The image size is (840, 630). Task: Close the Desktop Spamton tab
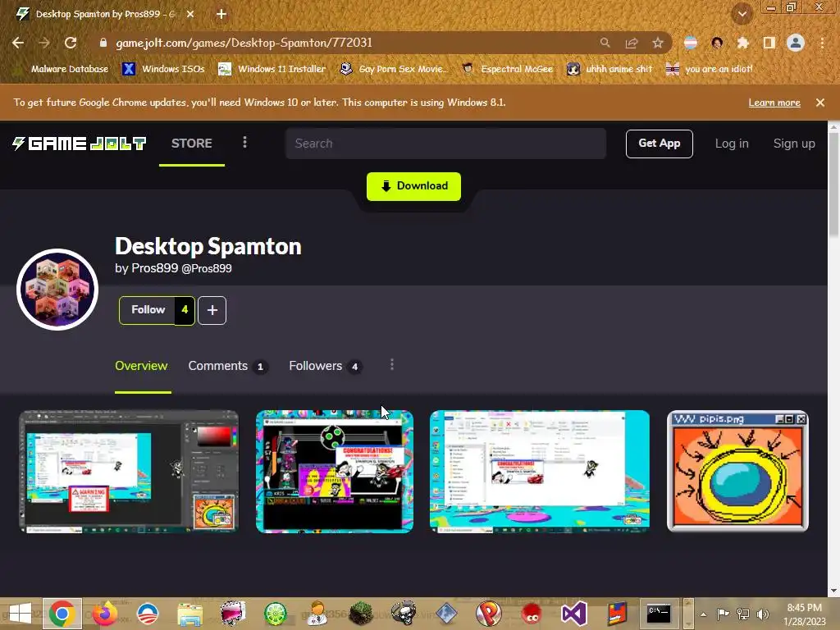click(190, 15)
